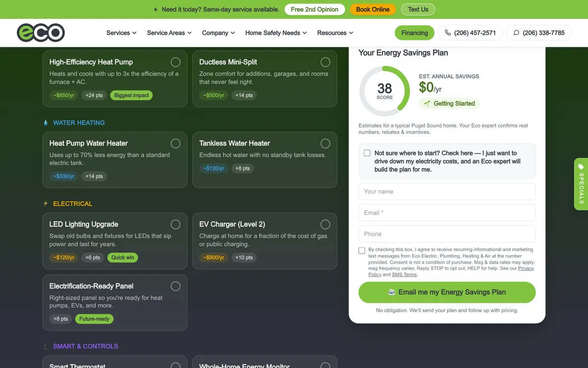Screen dimensions: 588x368
Task: Select the LED Lighting Upgrade option circle
Action: [175, 224]
